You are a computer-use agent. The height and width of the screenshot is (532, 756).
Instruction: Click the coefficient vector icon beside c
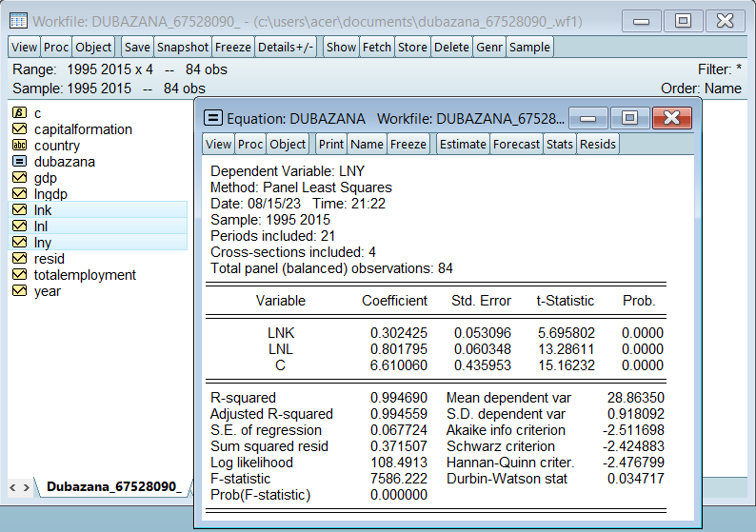(x=18, y=113)
